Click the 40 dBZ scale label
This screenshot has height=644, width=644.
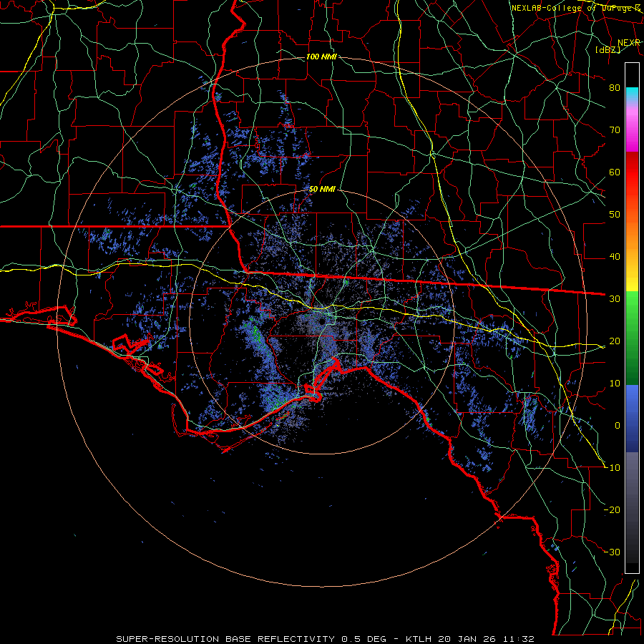click(615, 257)
